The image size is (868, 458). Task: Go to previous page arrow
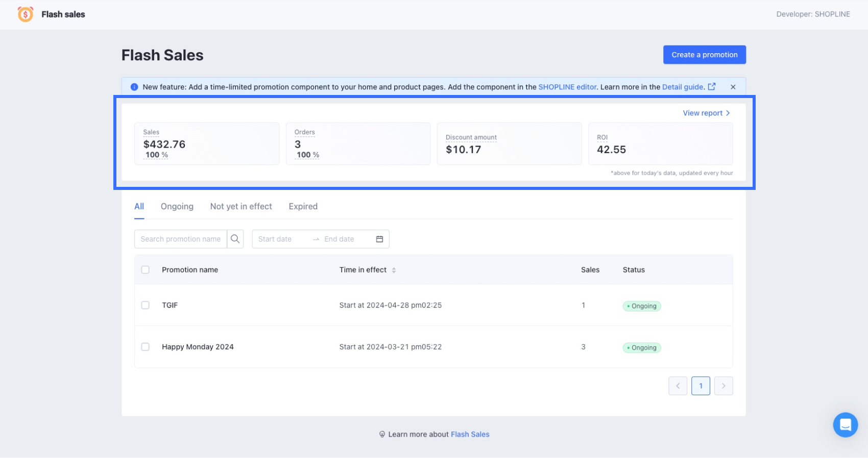click(x=678, y=386)
